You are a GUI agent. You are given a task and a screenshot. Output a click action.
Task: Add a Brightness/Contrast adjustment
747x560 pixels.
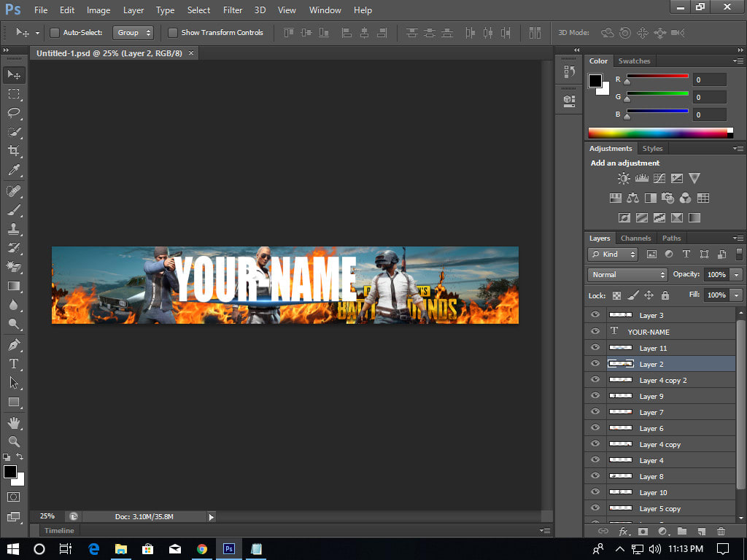tap(624, 178)
